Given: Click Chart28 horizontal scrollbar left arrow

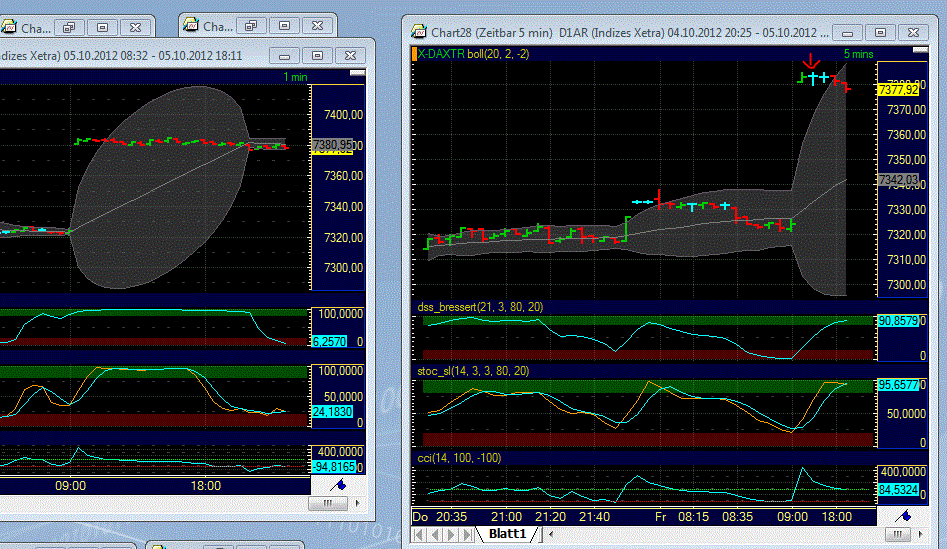Looking at the screenshot, I should point(550,534).
